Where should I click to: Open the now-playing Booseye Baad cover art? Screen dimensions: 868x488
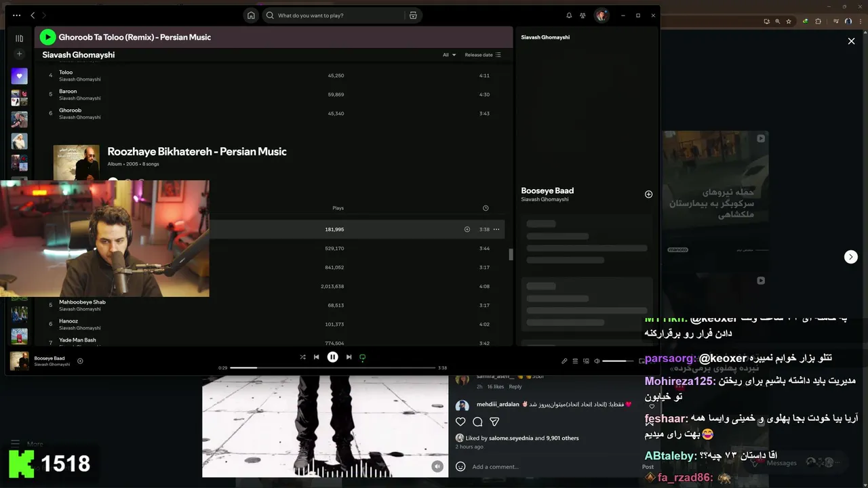click(x=20, y=361)
